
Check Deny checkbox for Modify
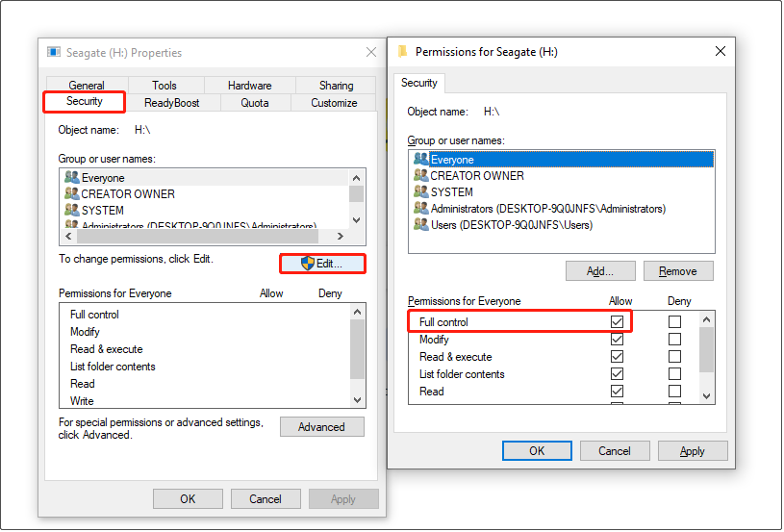click(x=674, y=339)
